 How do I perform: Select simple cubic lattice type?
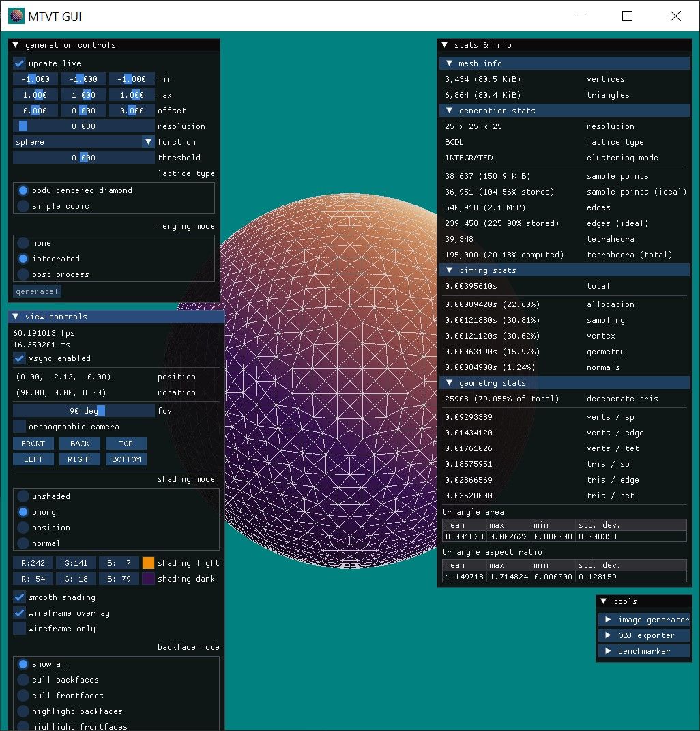(23, 206)
